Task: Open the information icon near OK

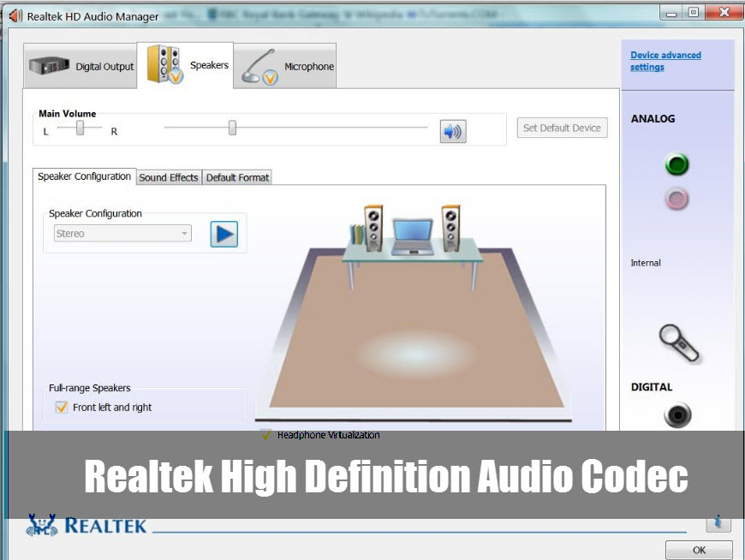Action: tap(718, 522)
